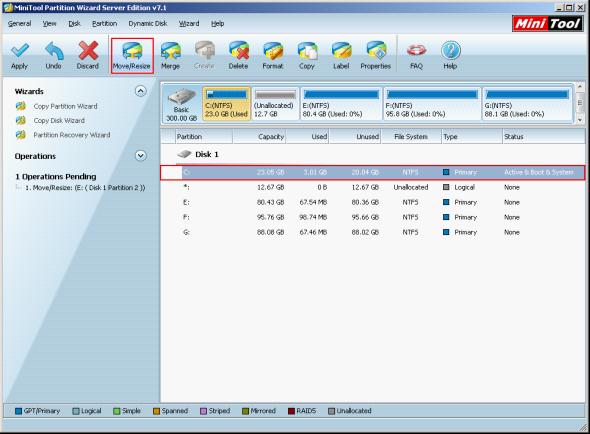Click the MiniTool logo

pos(547,24)
